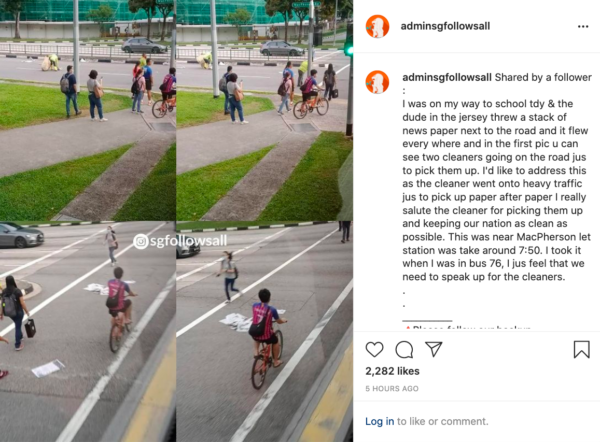600x442 pixels.
Task: Click the paper plane share icon
Action: (434, 349)
